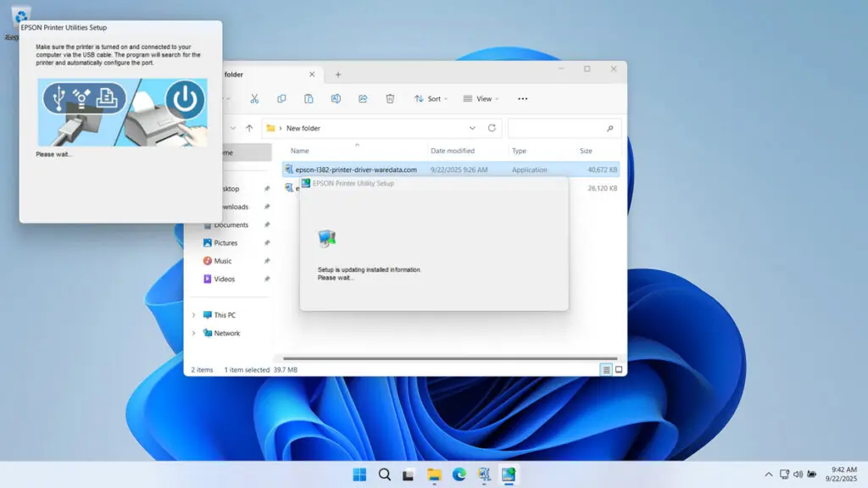Go up one folder with Up arrow

point(249,128)
